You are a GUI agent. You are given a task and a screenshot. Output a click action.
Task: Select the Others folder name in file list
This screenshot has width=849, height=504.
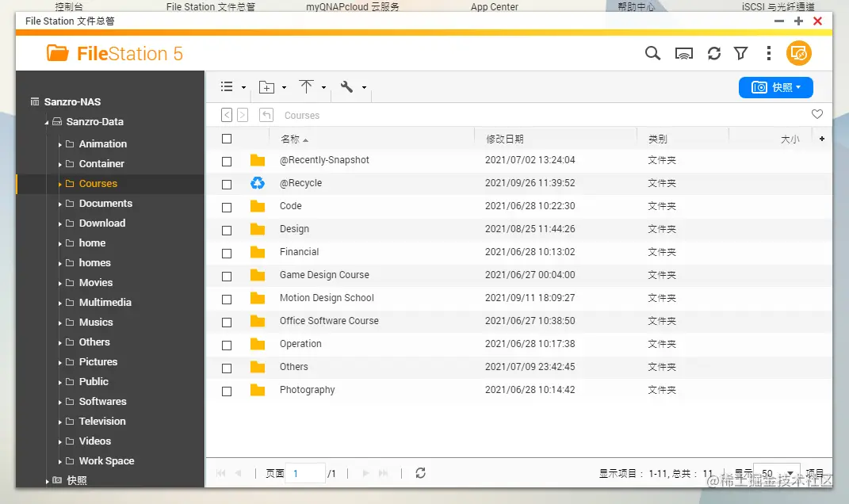tap(293, 366)
